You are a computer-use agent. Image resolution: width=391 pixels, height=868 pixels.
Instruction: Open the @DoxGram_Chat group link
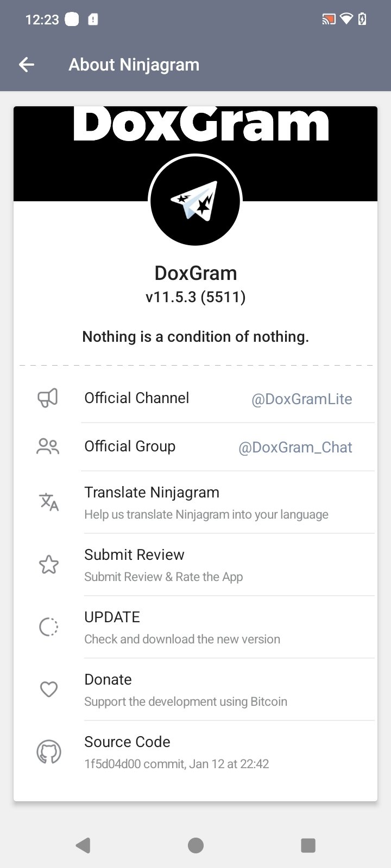(x=295, y=448)
